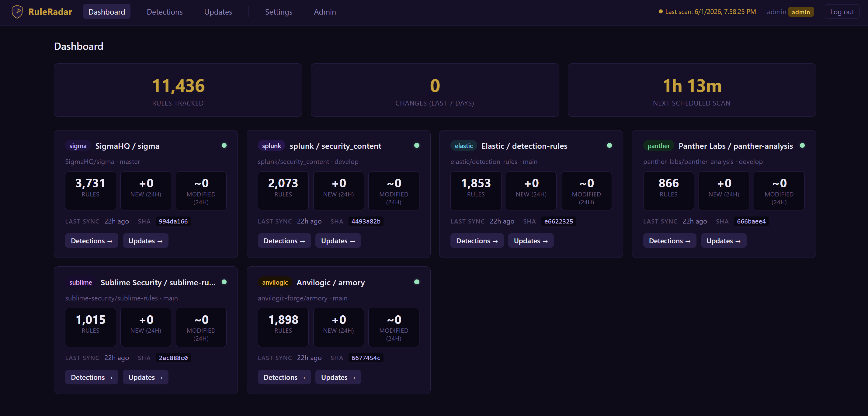Open Detections for Sublime Security
The height and width of the screenshot is (416, 868).
(x=92, y=377)
